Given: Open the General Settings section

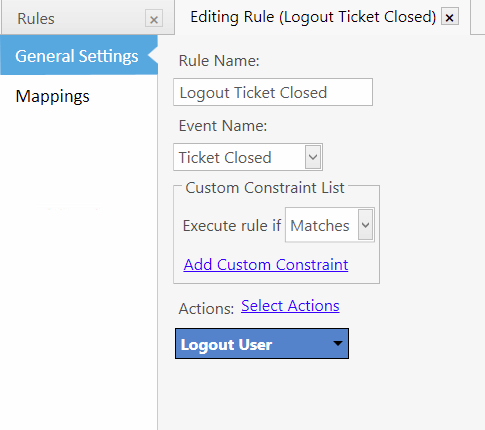Looking at the screenshot, I should click(x=79, y=55).
